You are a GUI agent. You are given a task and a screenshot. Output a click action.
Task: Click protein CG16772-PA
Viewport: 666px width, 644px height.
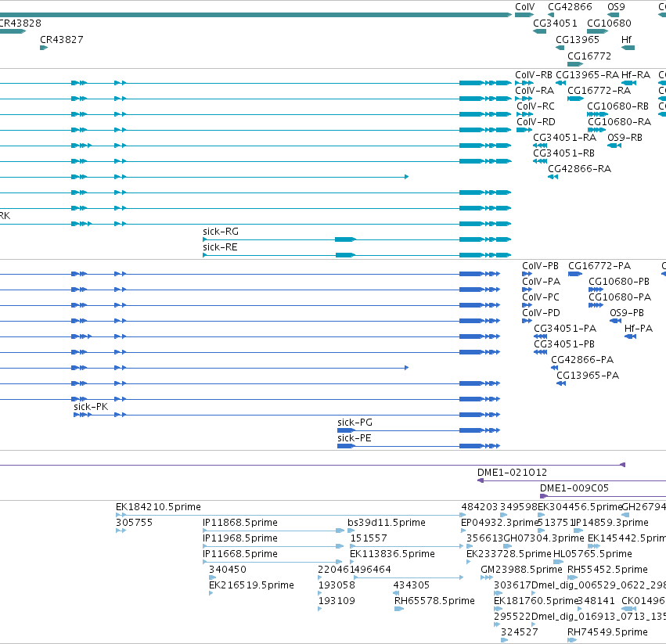click(599, 266)
